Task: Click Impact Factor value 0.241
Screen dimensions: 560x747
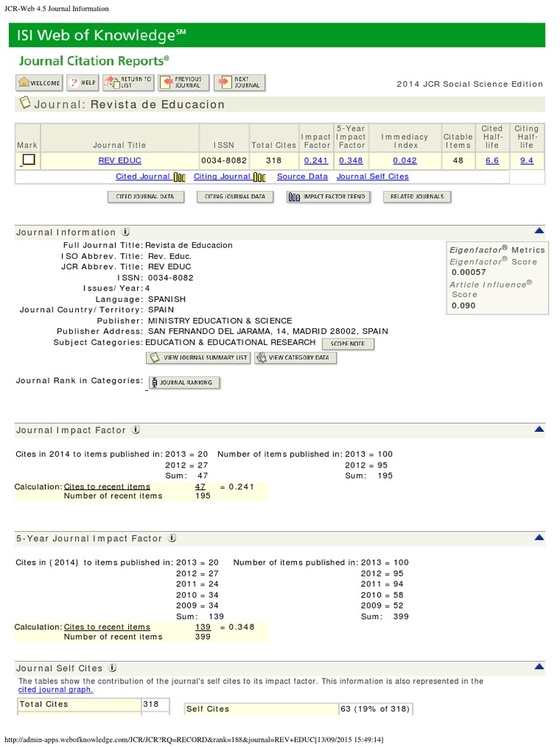Action: [316, 161]
